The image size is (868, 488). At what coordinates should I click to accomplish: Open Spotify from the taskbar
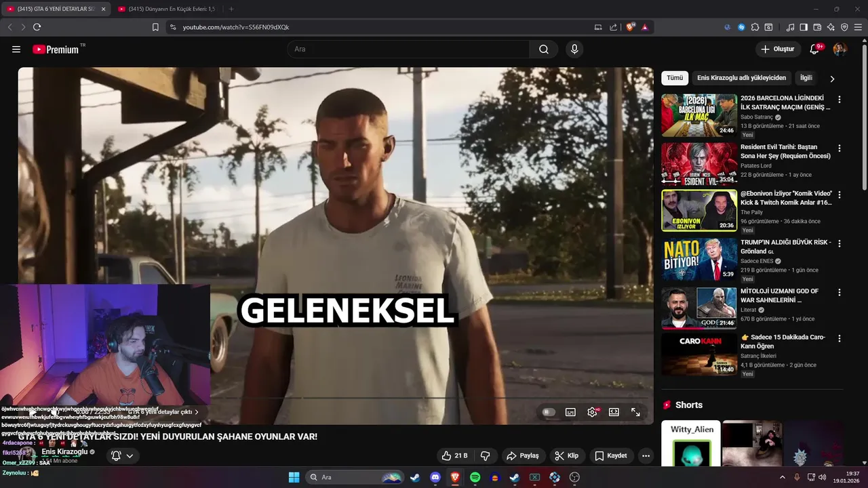475,477
